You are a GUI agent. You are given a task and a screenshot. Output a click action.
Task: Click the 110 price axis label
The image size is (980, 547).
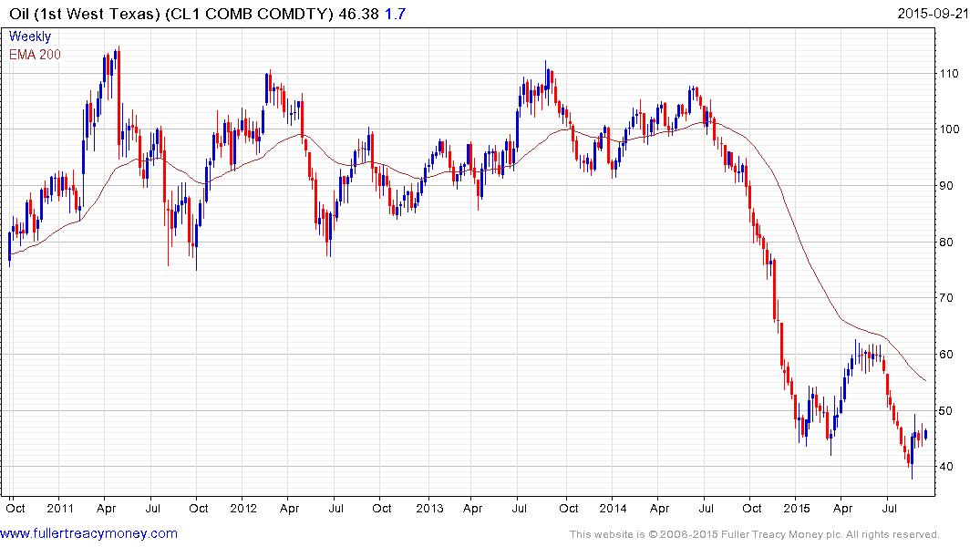pyautogui.click(x=949, y=73)
